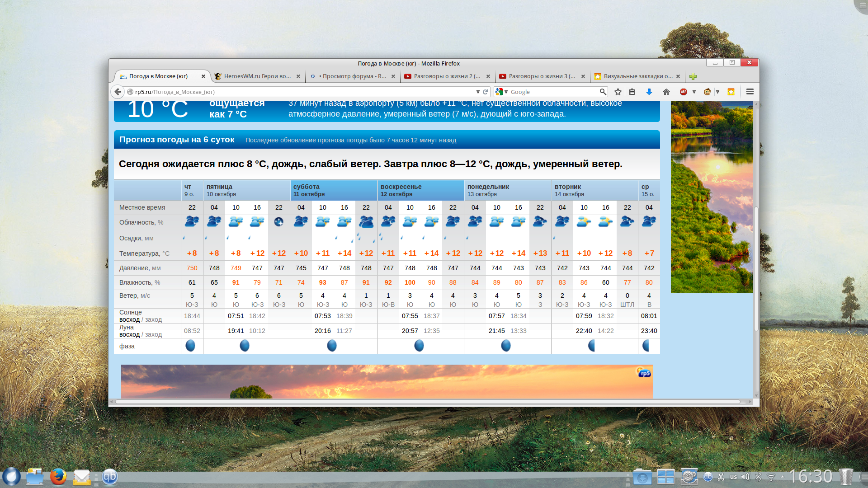The height and width of the screenshot is (488, 868).
Task: Click the bookmark star icon
Action: coord(618,92)
